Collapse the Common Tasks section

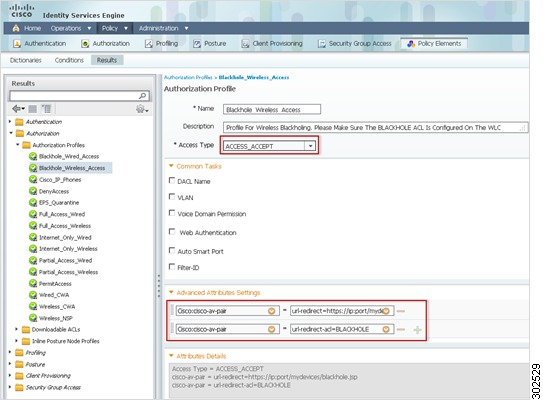pyautogui.click(x=171, y=166)
